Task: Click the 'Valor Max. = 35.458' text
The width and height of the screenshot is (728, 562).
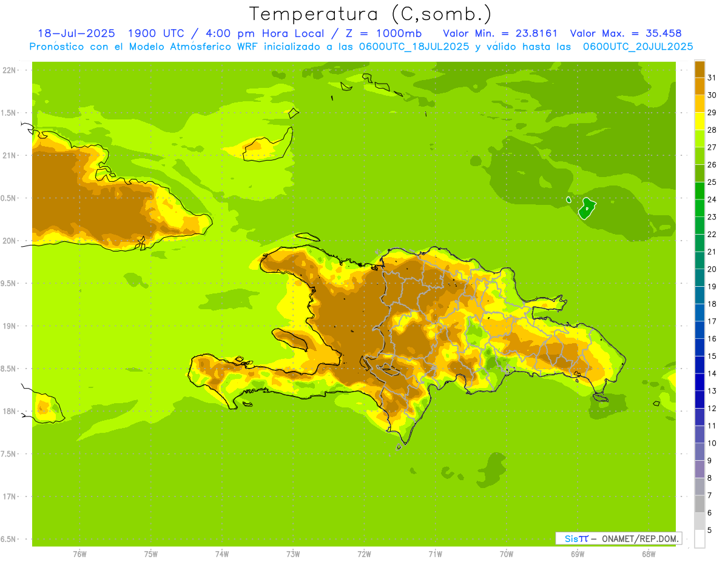Action: click(625, 33)
